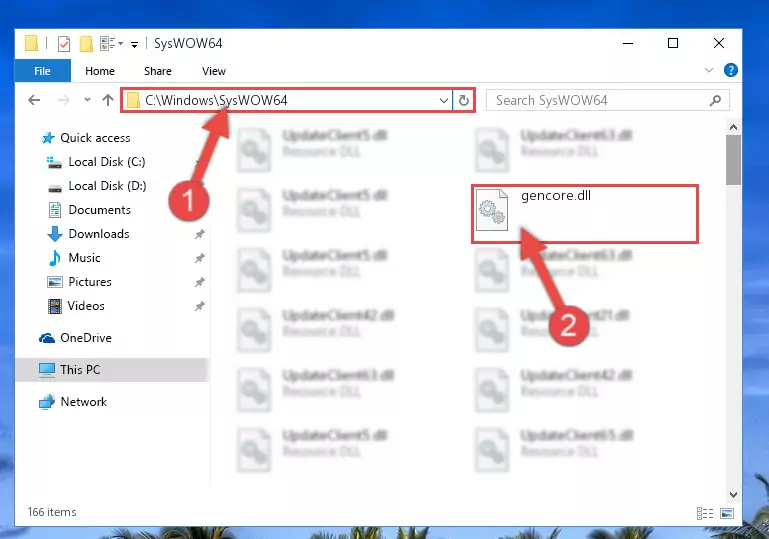This screenshot has width=769, height=539.
Task: Click the Local Disk (C:) Windows drive icon
Action: point(54,162)
